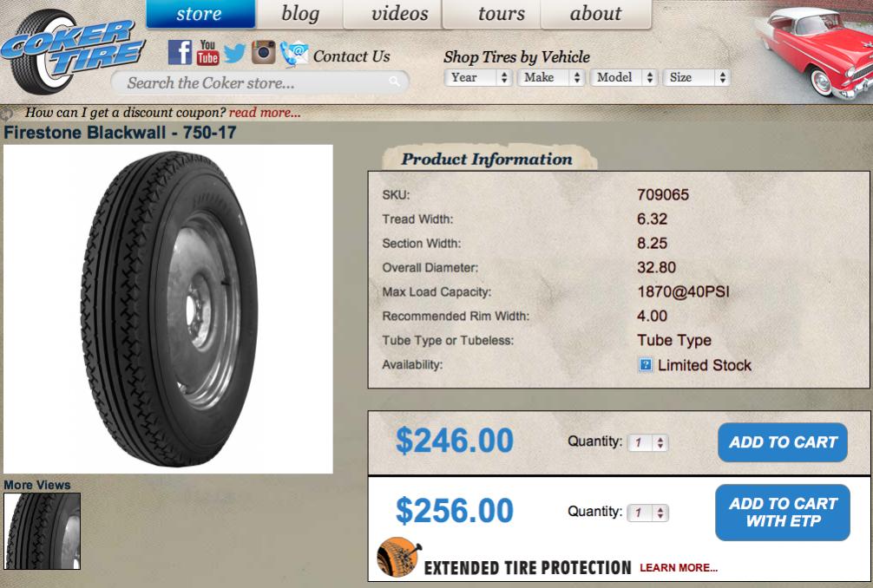Viewport: 873px width, 588px height.
Task: Expand the Make vehicle dropdown
Action: tap(551, 77)
